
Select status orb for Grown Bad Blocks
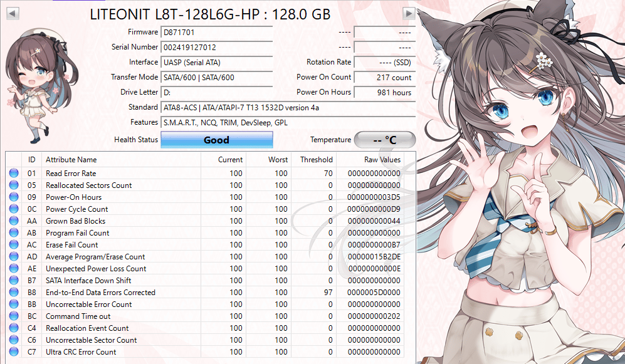tap(14, 221)
